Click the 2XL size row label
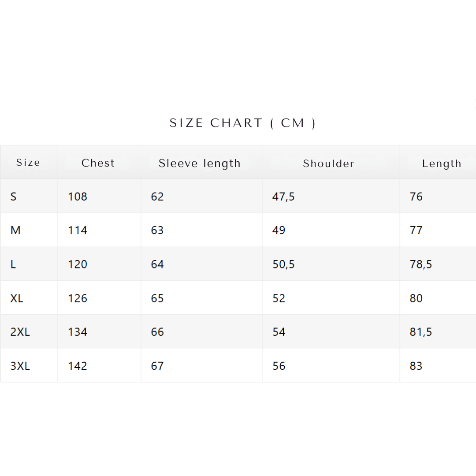This screenshot has height=476, width=476. point(20,332)
